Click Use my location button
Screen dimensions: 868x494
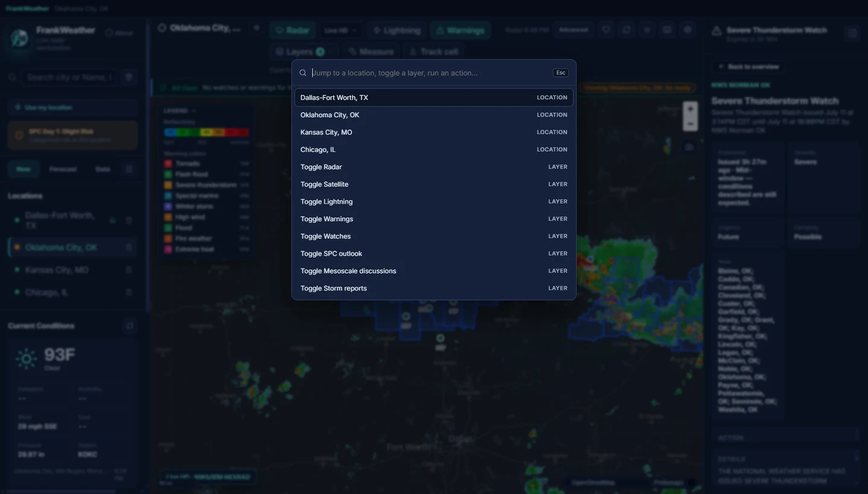point(72,107)
